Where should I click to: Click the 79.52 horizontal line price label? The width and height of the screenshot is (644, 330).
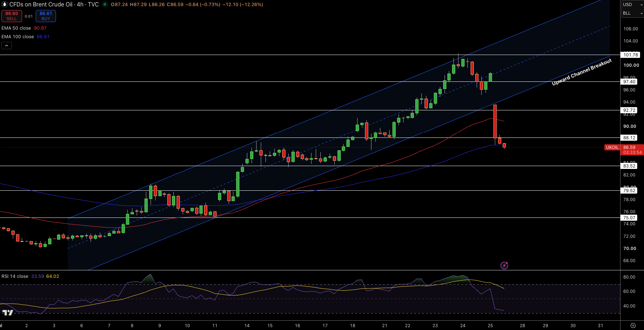629,191
